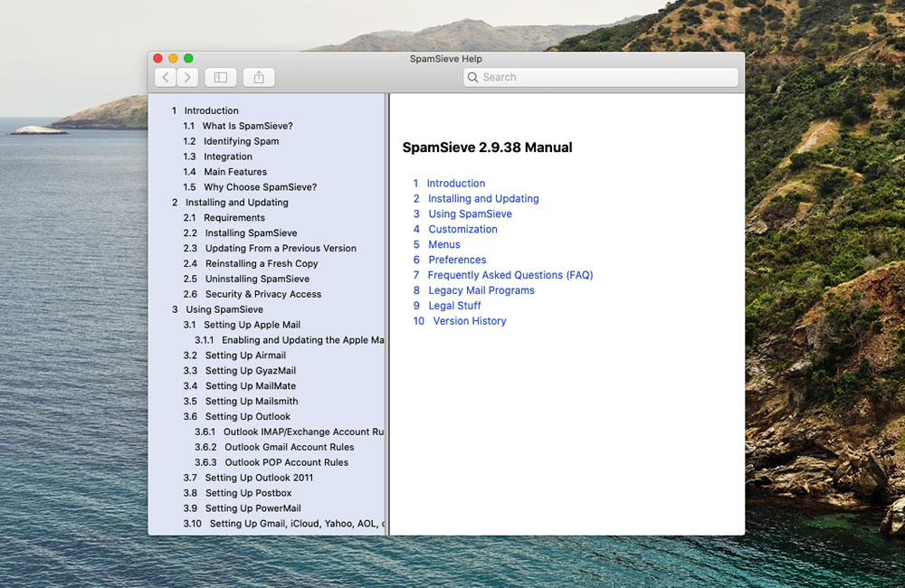The width and height of the screenshot is (905, 588).
Task: Focus the Search help field
Action: click(x=600, y=77)
